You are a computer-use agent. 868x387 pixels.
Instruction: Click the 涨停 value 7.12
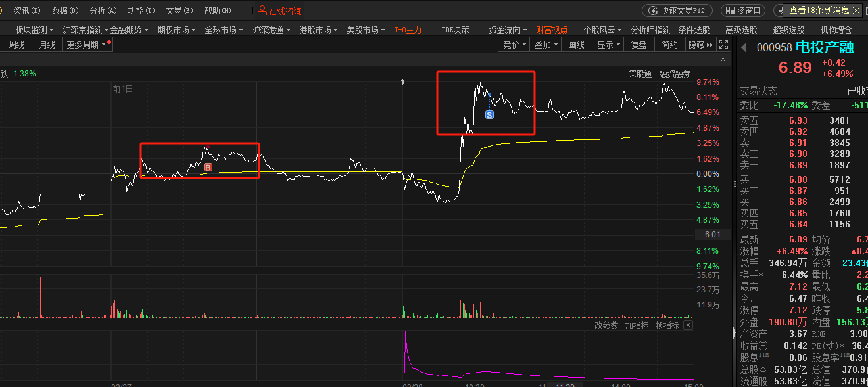click(798, 310)
